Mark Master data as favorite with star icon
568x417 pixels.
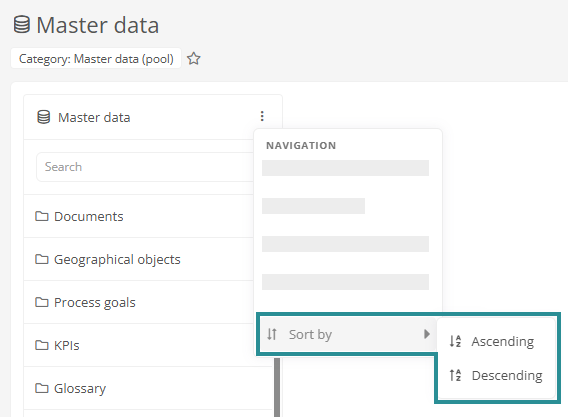[194, 59]
